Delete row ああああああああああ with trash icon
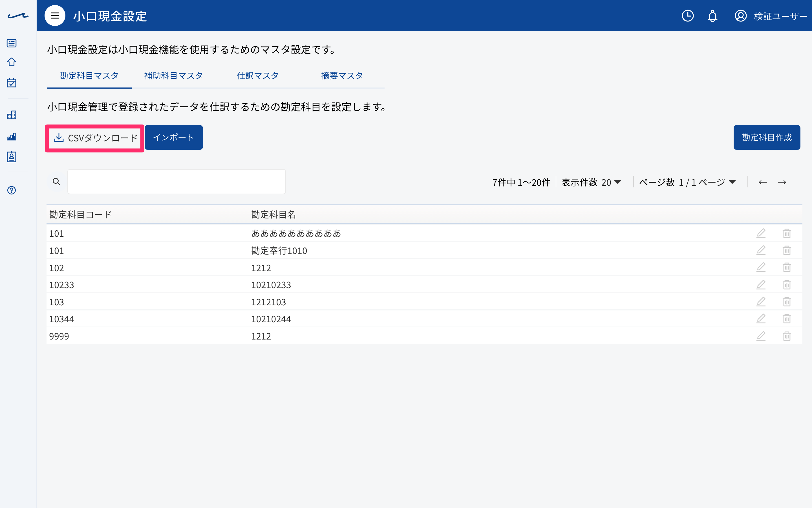The image size is (812, 508). 787,233
